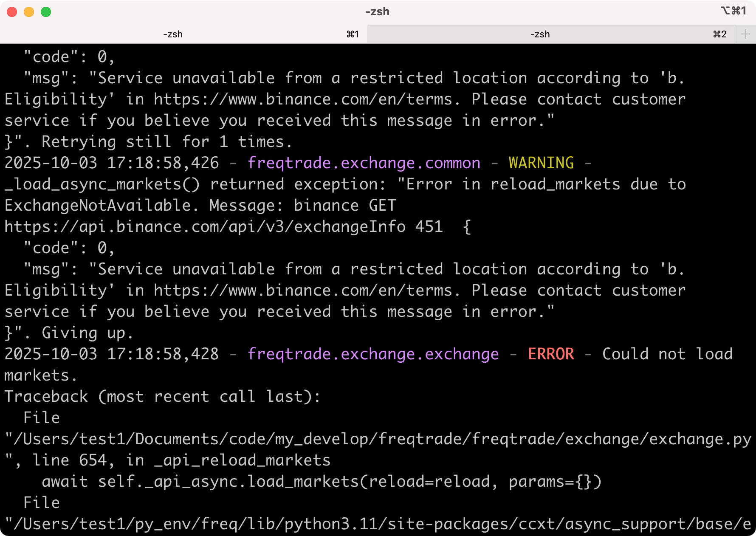Image resolution: width=756 pixels, height=536 pixels.
Task: Click the red ERROR log level text
Action: click(x=551, y=354)
